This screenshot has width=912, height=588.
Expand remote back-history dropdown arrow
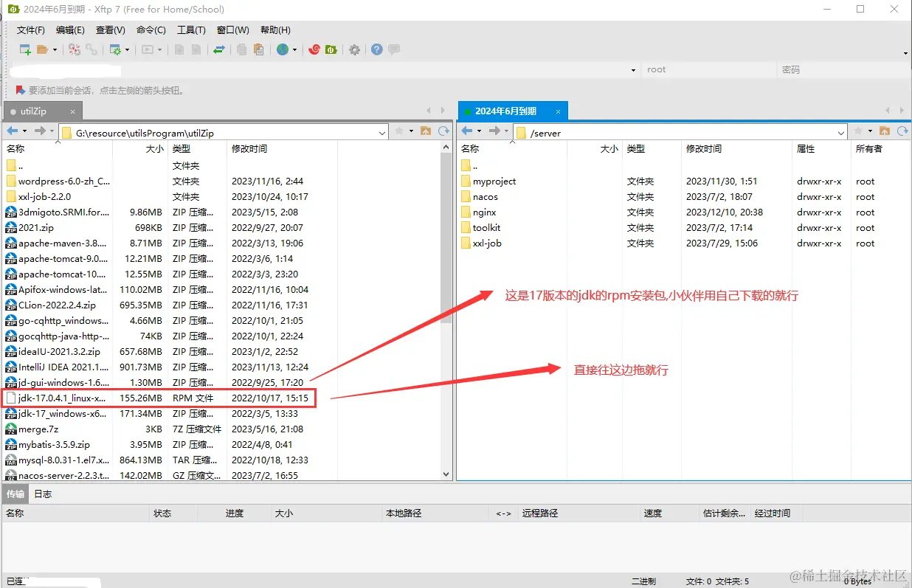coord(479,131)
